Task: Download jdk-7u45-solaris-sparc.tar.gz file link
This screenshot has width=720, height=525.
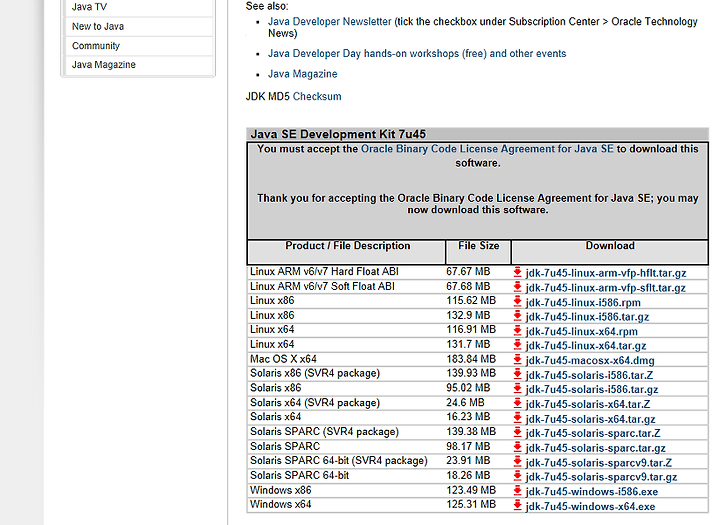Action: pyautogui.click(x=596, y=448)
